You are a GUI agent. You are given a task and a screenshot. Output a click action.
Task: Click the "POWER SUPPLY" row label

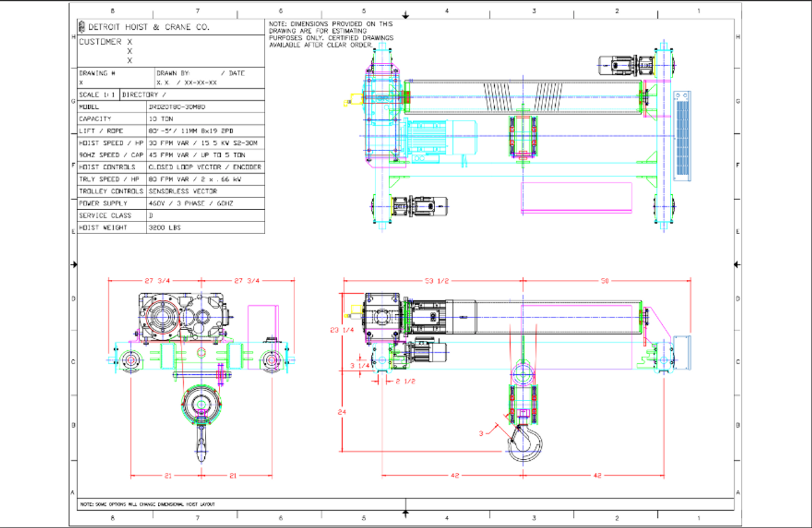coord(103,204)
